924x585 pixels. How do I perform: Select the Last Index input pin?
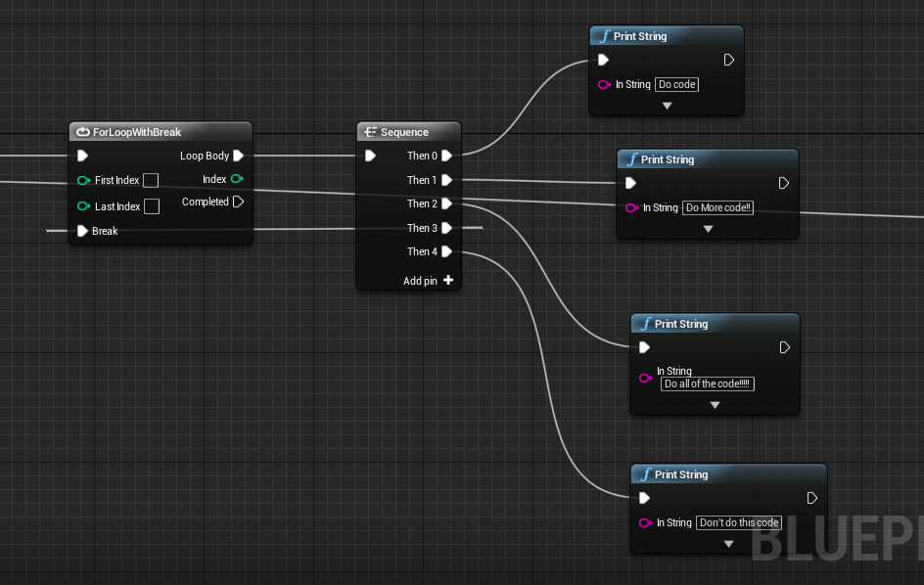click(x=83, y=206)
